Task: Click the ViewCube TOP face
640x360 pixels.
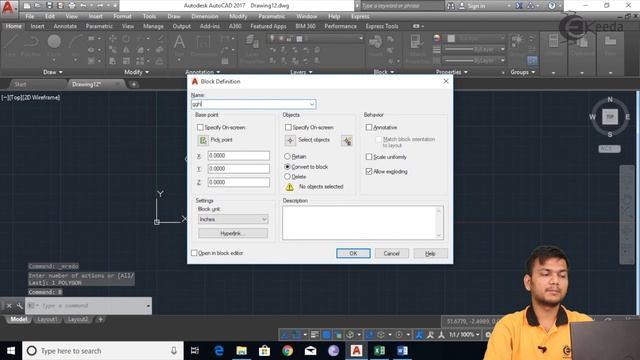Action: point(610,117)
